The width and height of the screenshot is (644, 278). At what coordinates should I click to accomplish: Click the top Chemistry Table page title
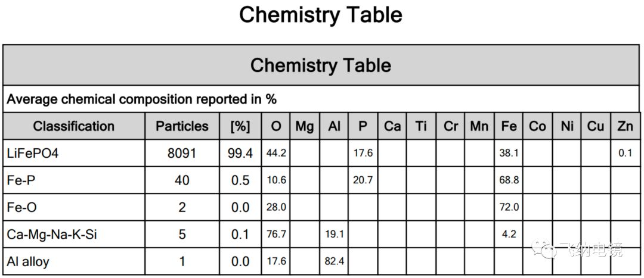(321, 15)
